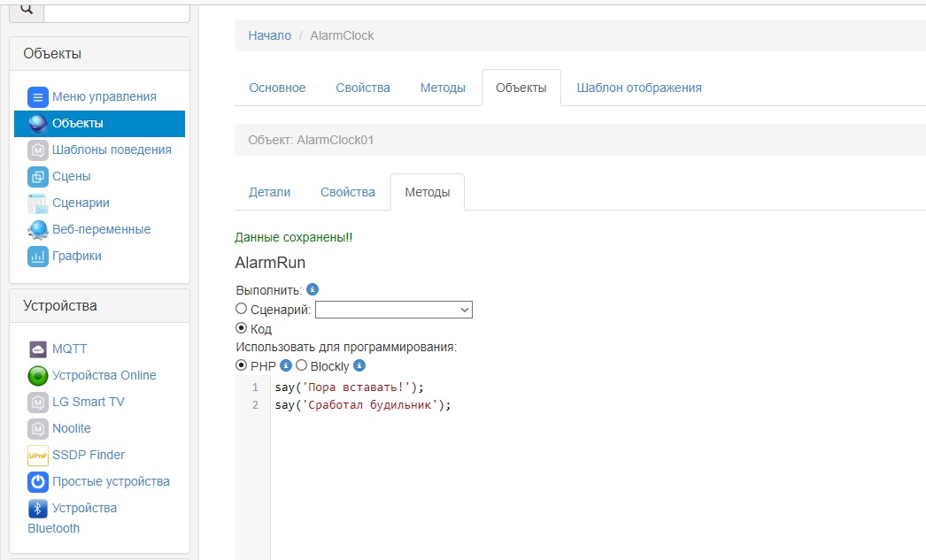Image resolution: width=926 pixels, height=560 pixels.
Task: Click the Меню управления icon
Action: tap(37, 96)
